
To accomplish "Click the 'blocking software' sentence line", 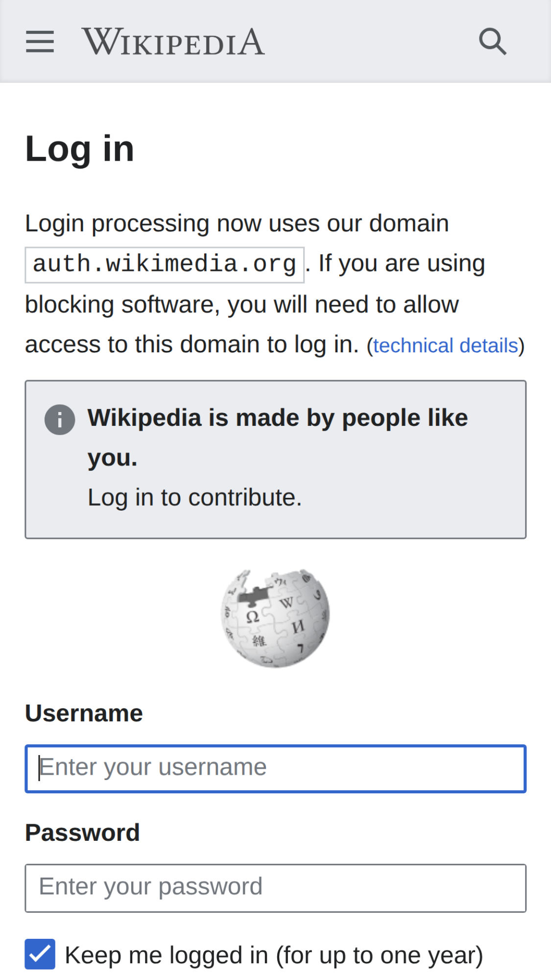I will [x=241, y=305].
